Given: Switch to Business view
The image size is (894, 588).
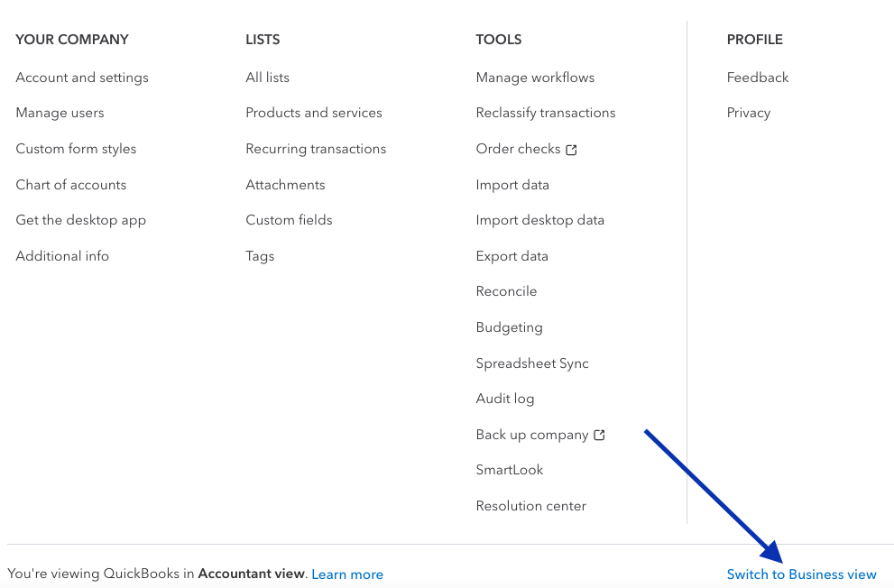Looking at the screenshot, I should click(801, 574).
